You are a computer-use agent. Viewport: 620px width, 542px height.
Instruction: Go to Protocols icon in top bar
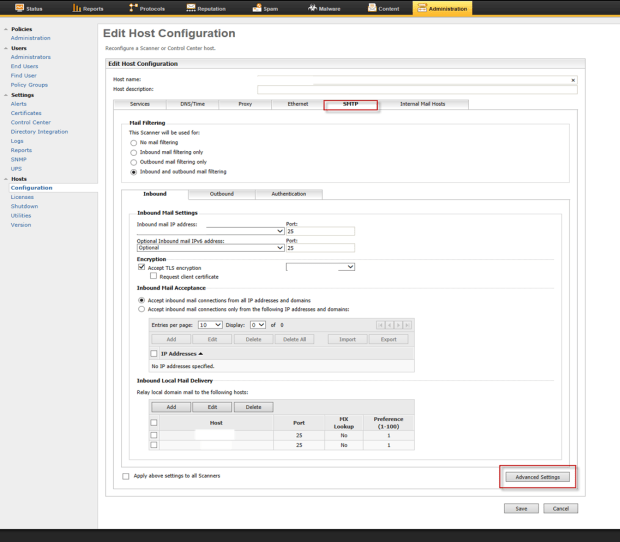pyautogui.click(x=133, y=8)
